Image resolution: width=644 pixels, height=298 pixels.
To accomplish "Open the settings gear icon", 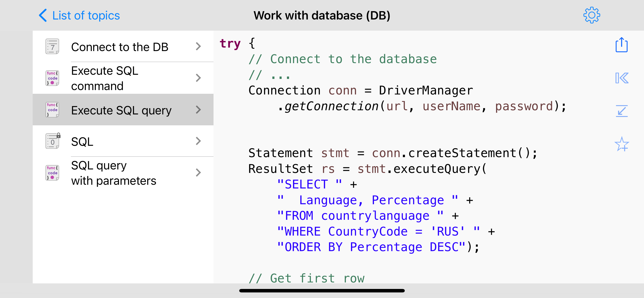I will coord(592,16).
